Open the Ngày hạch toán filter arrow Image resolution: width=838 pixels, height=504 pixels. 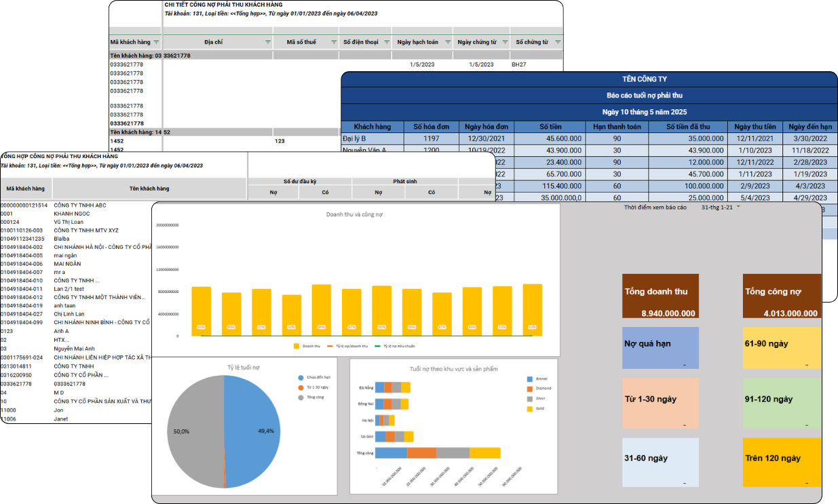click(447, 42)
